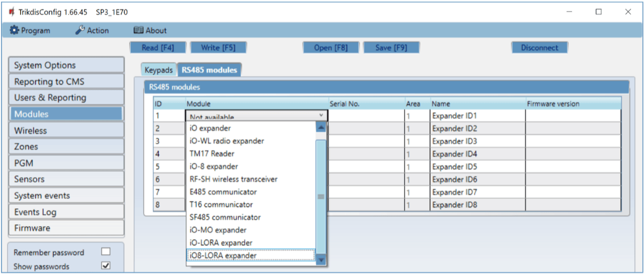Collapse the Module dropdown for ID 1
644x275 pixels.
click(x=321, y=115)
